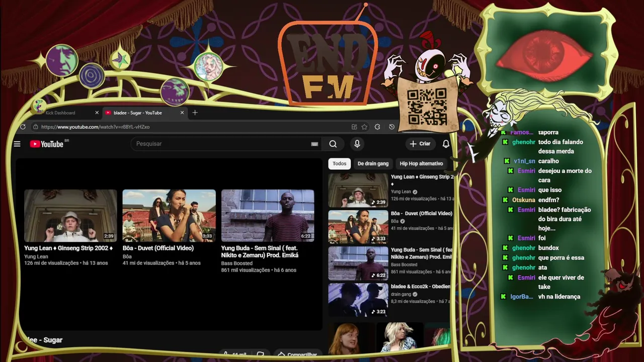This screenshot has width=644, height=362.
Task: Close the Kick Dashboard tab
Action: [97, 113]
